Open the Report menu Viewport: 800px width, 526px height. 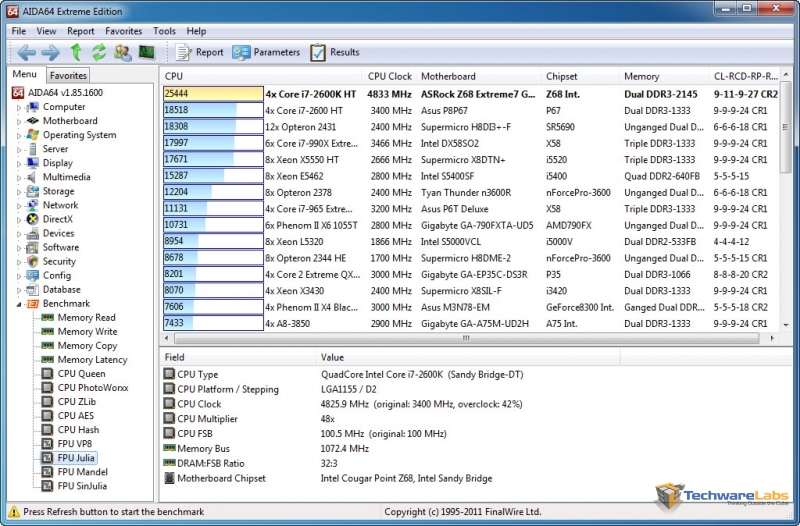coord(81,31)
